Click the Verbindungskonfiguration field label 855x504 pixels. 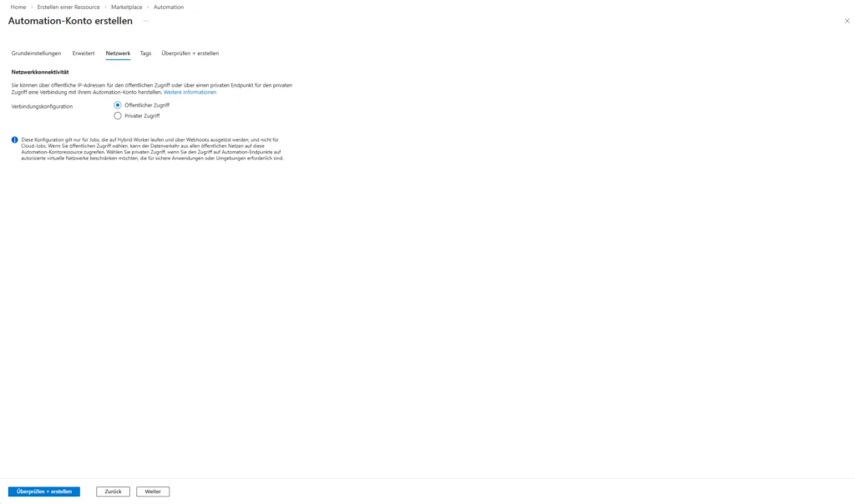pyautogui.click(x=42, y=107)
